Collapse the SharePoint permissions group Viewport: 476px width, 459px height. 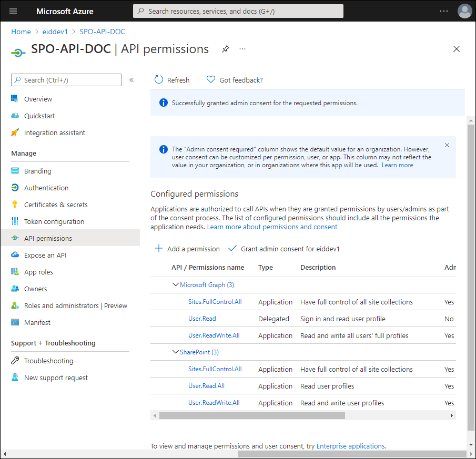coord(176,352)
